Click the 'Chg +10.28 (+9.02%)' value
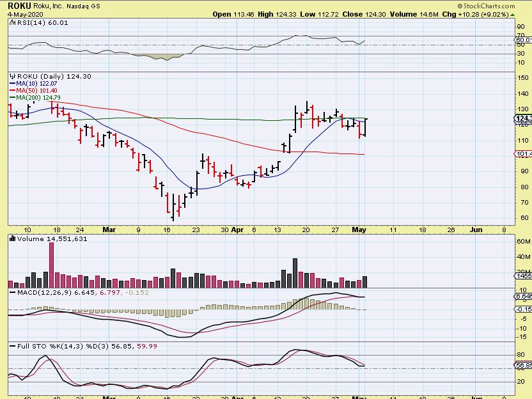 [x=475, y=14]
